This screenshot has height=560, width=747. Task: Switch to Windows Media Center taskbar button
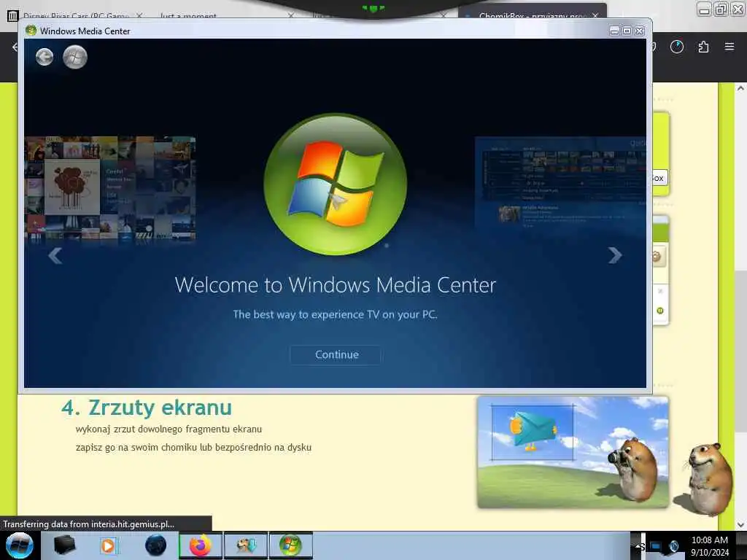291,545
